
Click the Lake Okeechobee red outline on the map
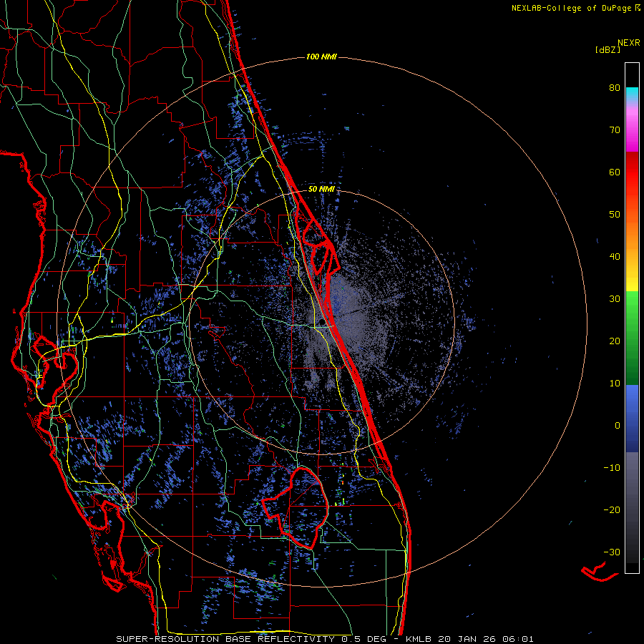coord(296,507)
